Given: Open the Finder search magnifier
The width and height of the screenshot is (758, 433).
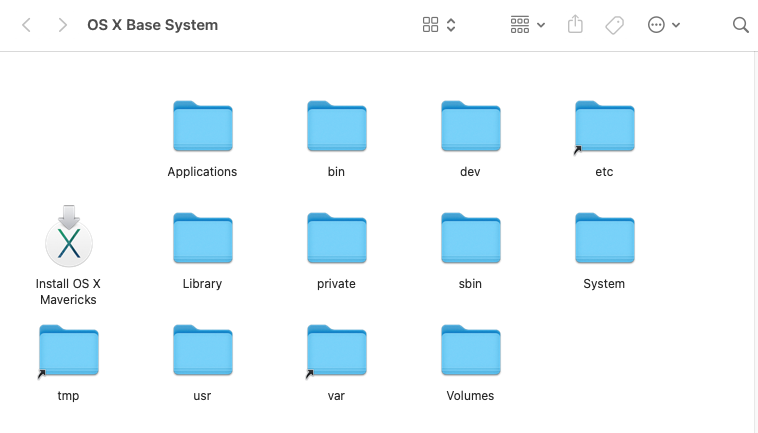Looking at the screenshot, I should point(741,25).
